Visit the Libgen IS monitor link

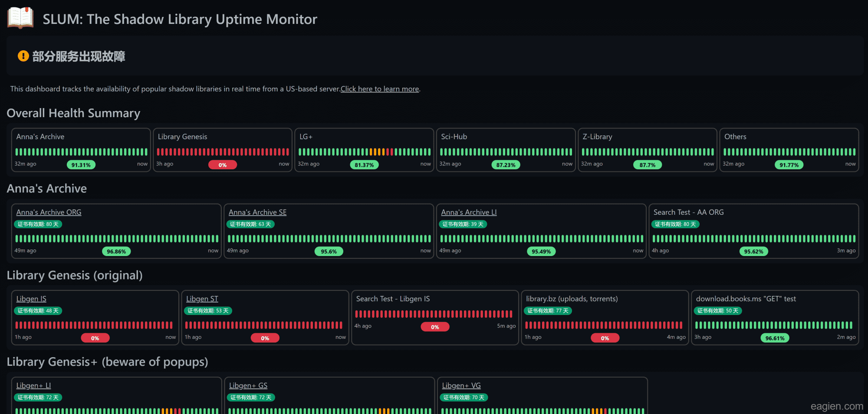click(x=31, y=299)
